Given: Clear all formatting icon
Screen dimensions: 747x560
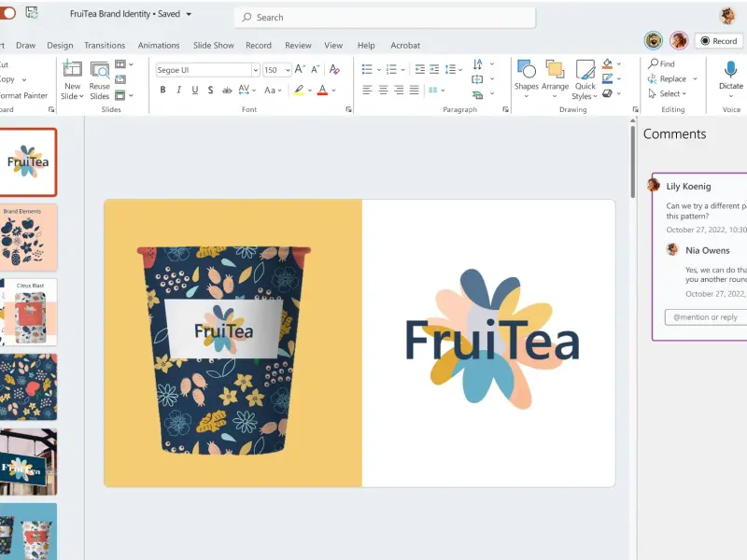Looking at the screenshot, I should [x=334, y=69].
